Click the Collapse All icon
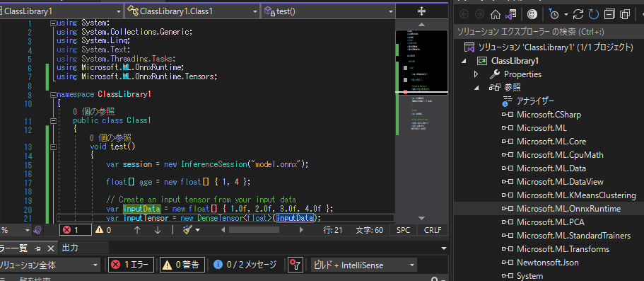644x281 pixels. point(609,14)
